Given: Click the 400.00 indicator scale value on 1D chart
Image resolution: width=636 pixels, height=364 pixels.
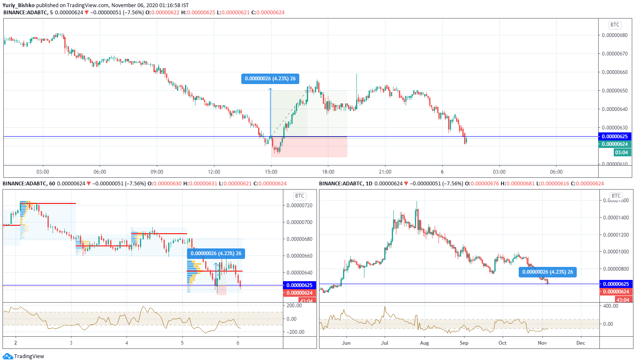Looking at the screenshot, I should 611,306.
